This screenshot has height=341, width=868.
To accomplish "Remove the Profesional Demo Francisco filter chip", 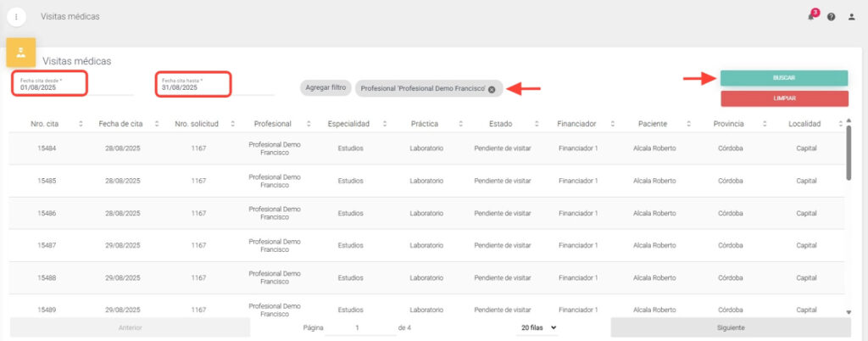I will 492,89.
